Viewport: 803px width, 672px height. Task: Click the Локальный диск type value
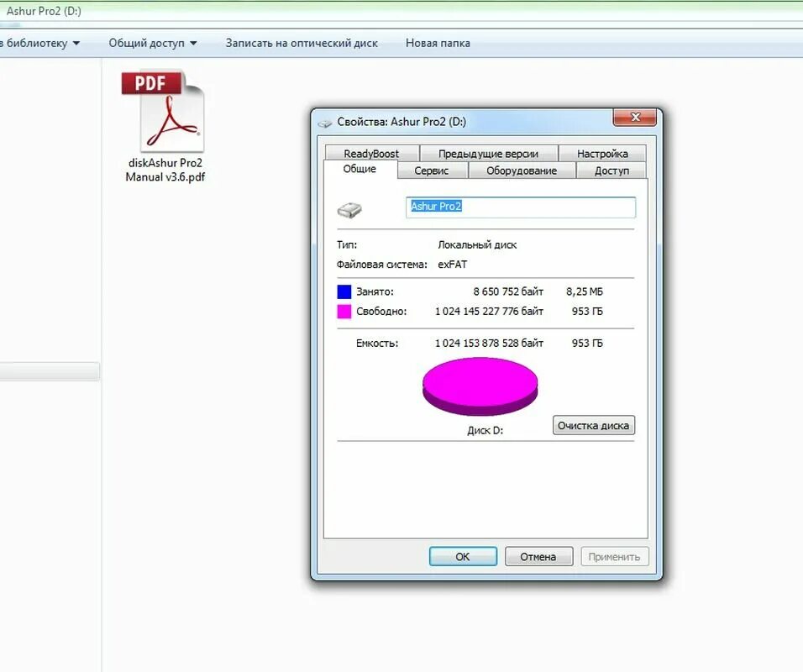tap(477, 244)
